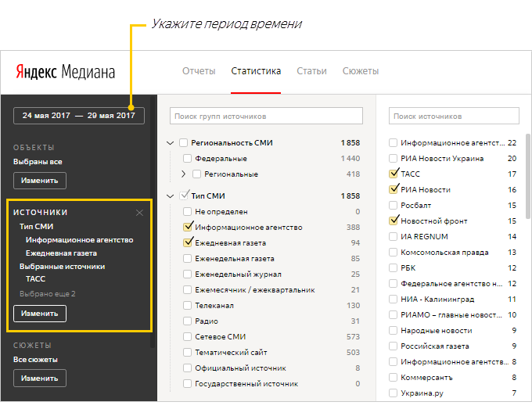
Task: Go to the Сюжеты tab
Action: click(361, 71)
